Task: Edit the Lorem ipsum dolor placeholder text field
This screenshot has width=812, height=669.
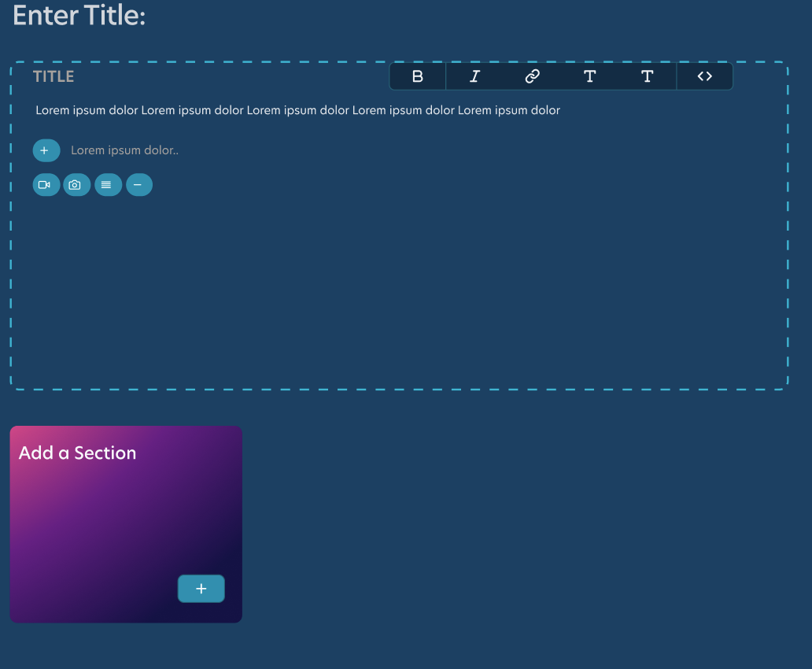Action: (x=126, y=150)
